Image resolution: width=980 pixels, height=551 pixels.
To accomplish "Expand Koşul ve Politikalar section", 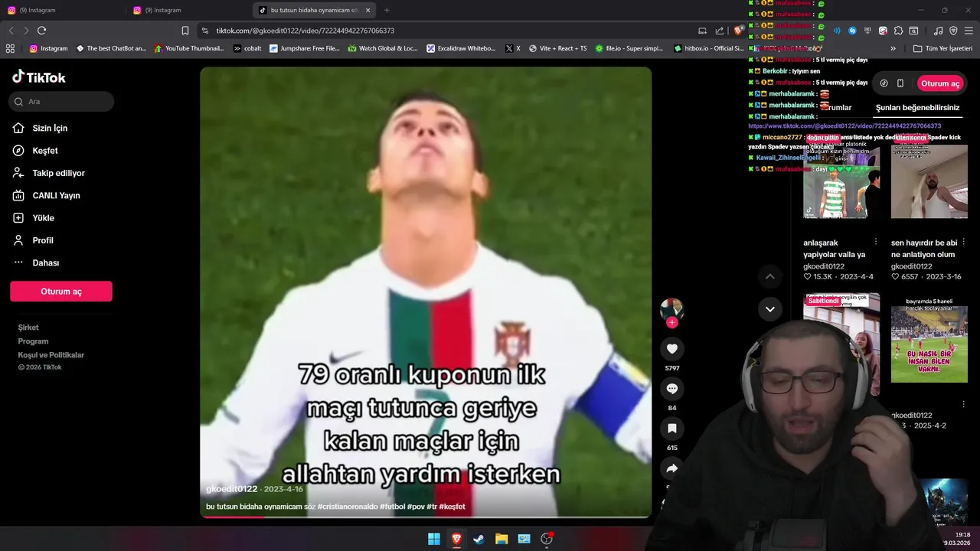I will (51, 355).
